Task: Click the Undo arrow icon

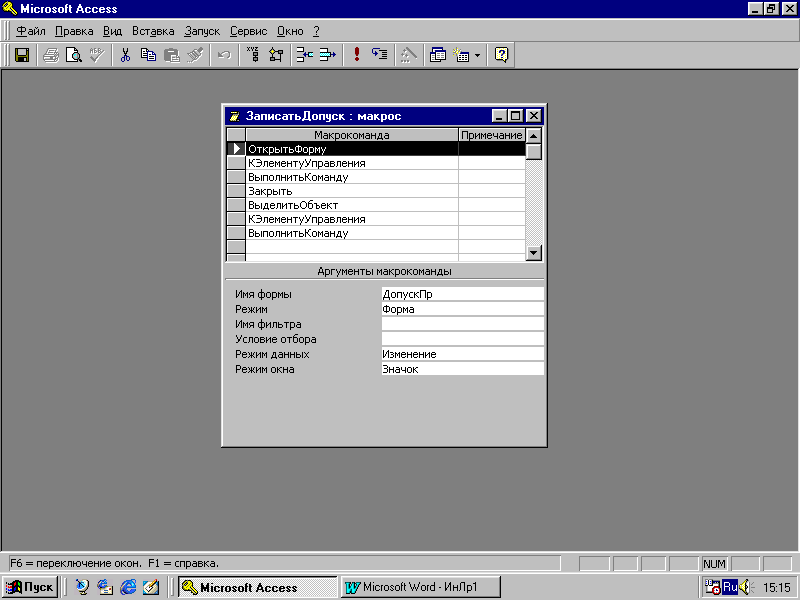Action: coord(224,55)
